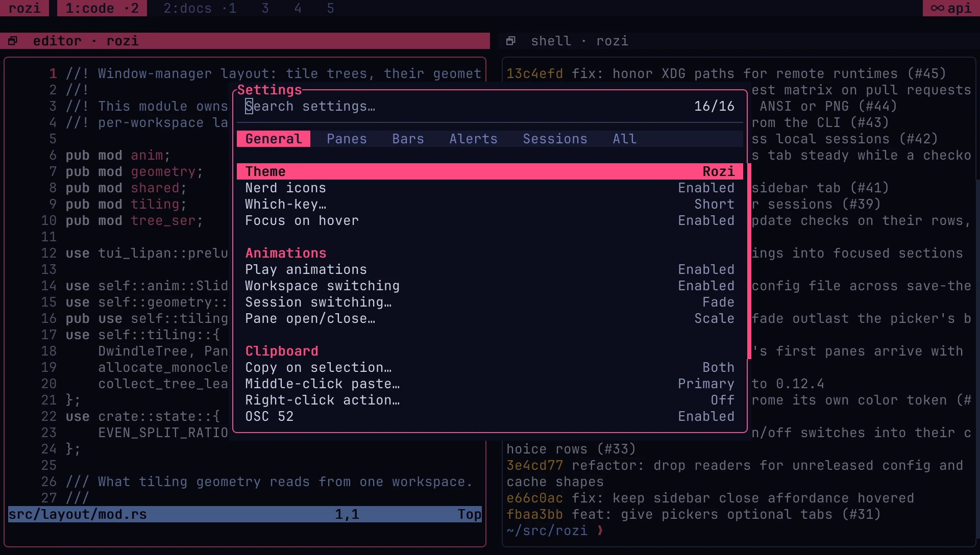Image resolution: width=980 pixels, height=555 pixels.
Task: Open Right-click action… options
Action: click(490, 400)
